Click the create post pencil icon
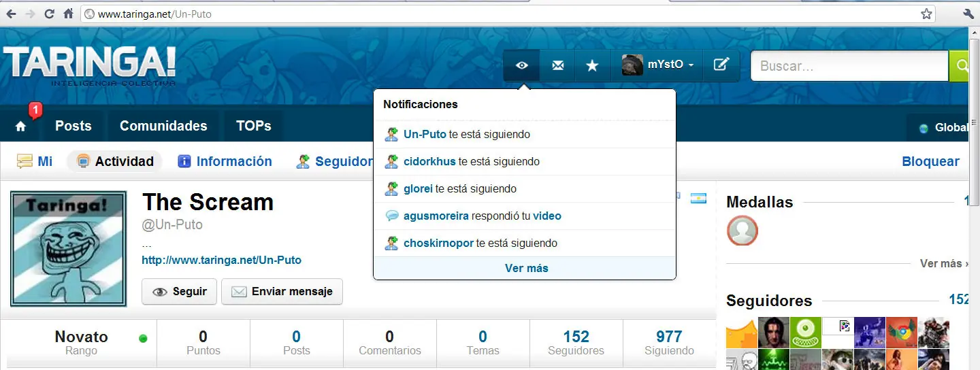Viewport: 980px width, 370px height. click(x=721, y=65)
